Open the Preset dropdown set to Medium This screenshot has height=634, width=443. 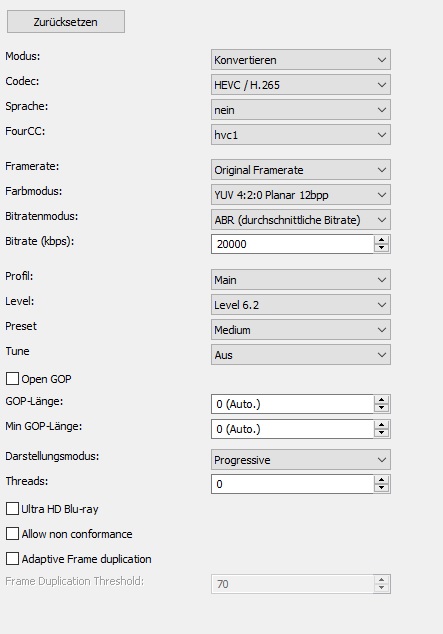click(301, 330)
